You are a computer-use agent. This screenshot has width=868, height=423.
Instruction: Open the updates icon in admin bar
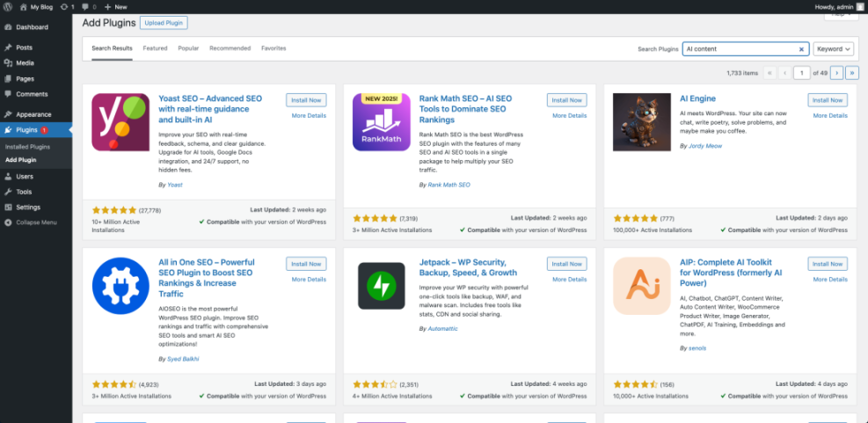click(65, 7)
